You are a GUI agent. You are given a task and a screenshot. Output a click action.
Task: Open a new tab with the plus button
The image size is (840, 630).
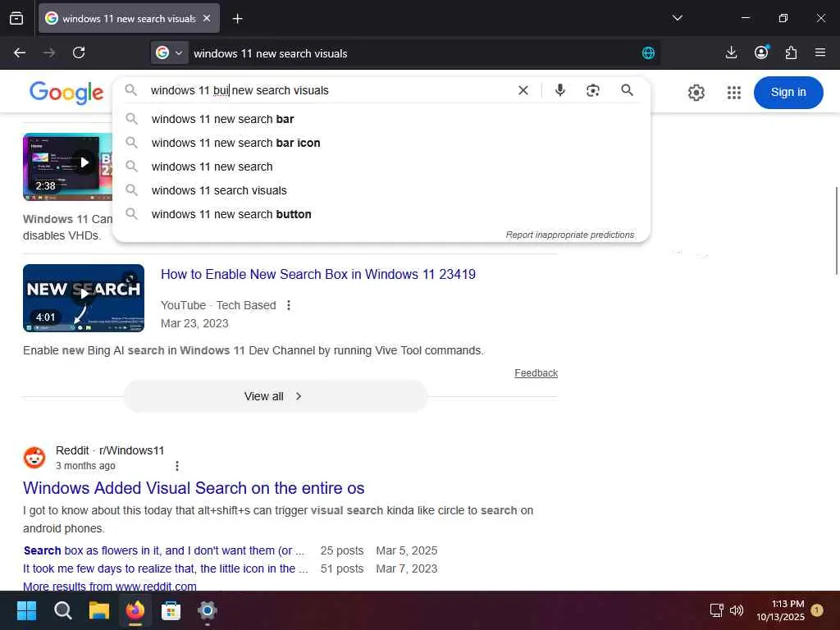pyautogui.click(x=237, y=19)
